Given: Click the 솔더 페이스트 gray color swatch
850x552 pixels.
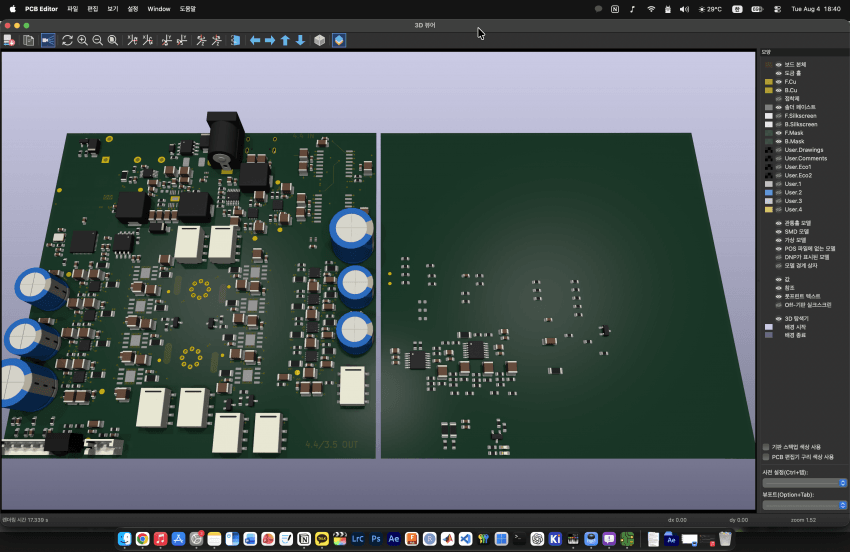Looking at the screenshot, I should 769,107.
